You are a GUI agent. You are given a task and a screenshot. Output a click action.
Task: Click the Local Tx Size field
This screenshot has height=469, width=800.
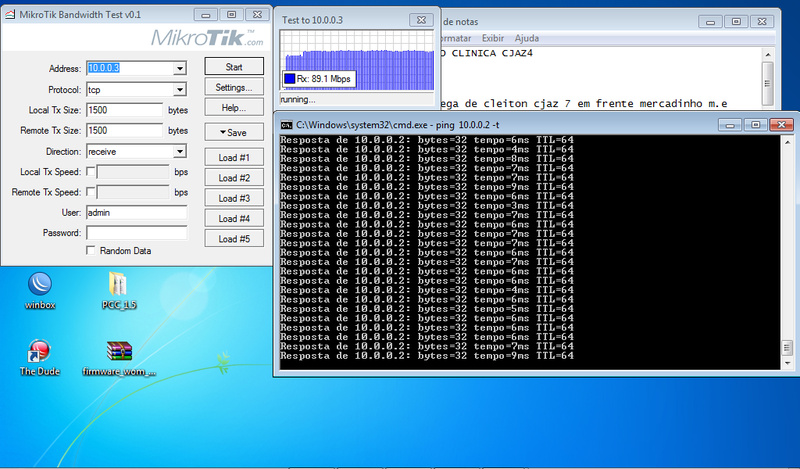[124, 110]
